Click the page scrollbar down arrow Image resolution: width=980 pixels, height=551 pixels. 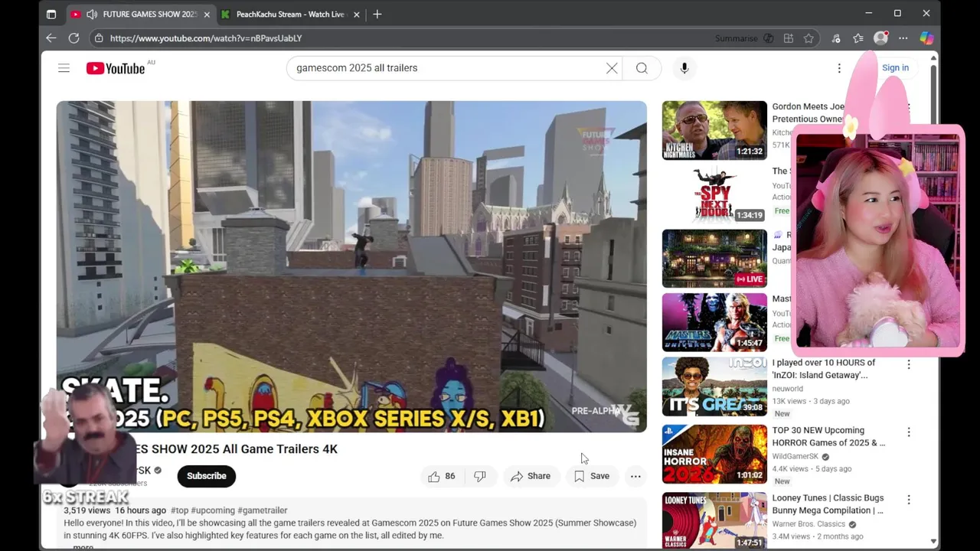click(x=933, y=542)
